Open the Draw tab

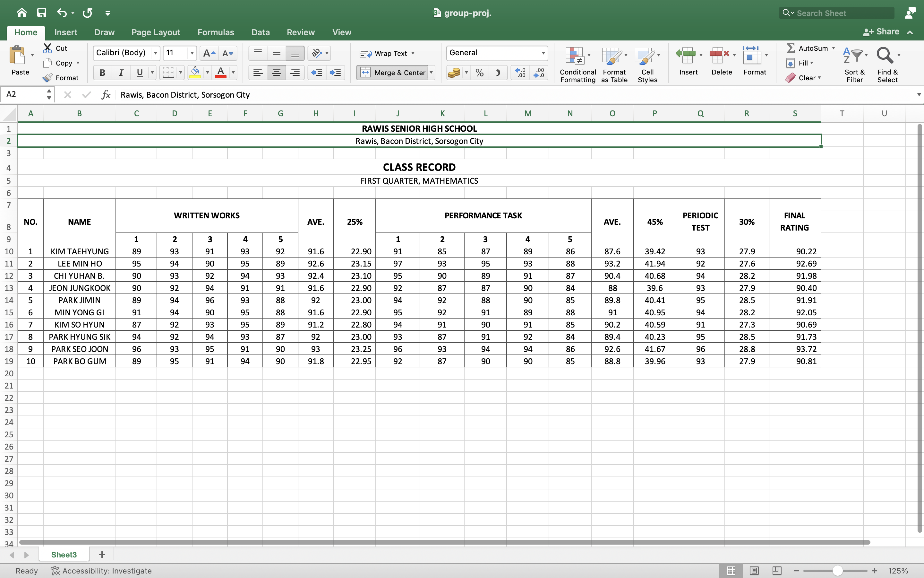(x=104, y=32)
